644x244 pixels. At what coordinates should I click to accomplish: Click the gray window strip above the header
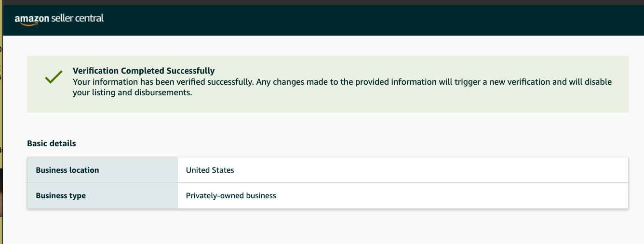point(322,2)
